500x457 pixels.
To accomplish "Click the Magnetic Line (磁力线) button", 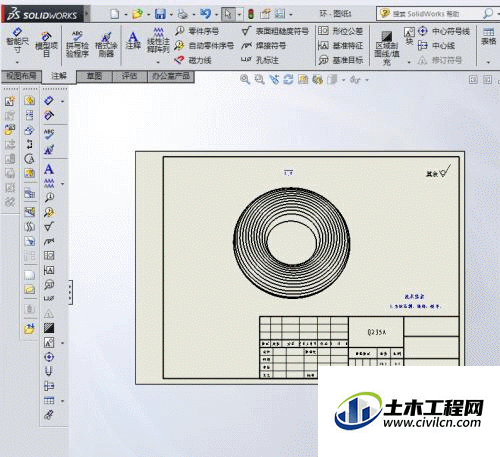I will [x=193, y=60].
